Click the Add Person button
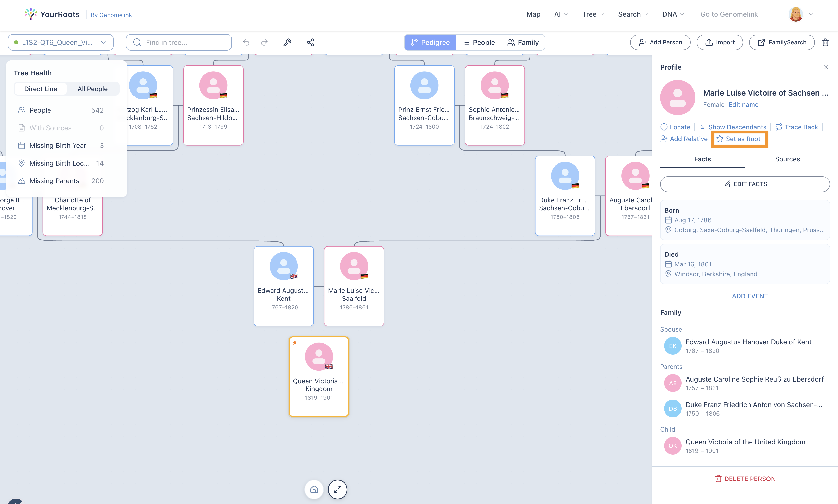The width and height of the screenshot is (838, 504). click(660, 42)
